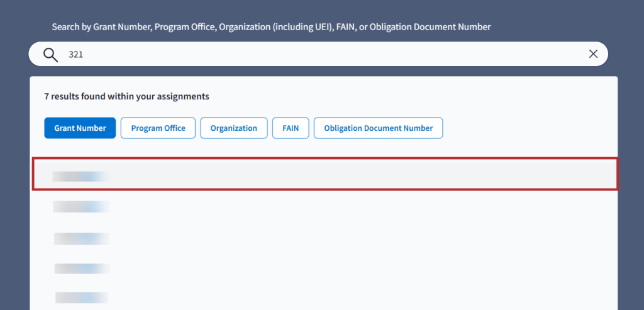Pick the fourth search result row
Image resolution: width=644 pixels, height=310 pixels.
click(325, 268)
